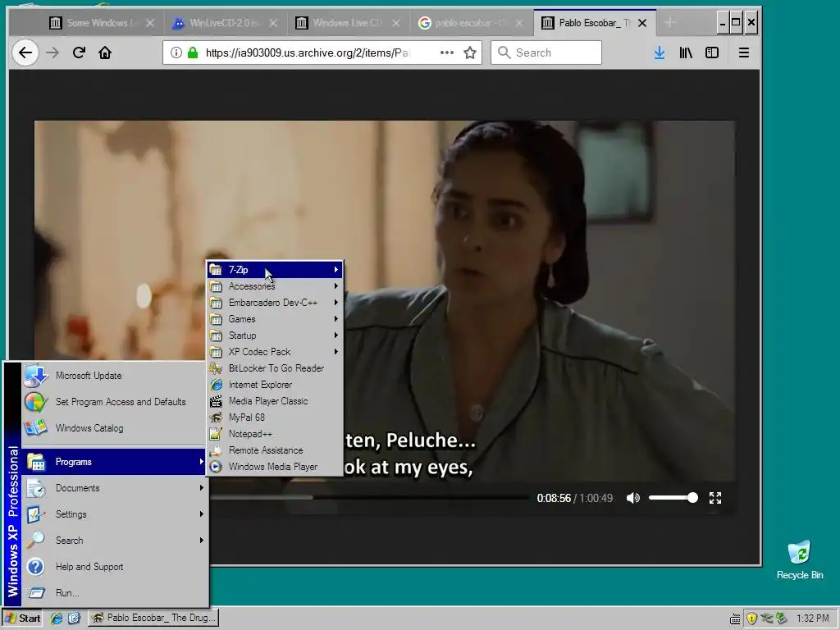The width and height of the screenshot is (840, 630).
Task: Click the forward navigation arrow
Action: (52, 52)
